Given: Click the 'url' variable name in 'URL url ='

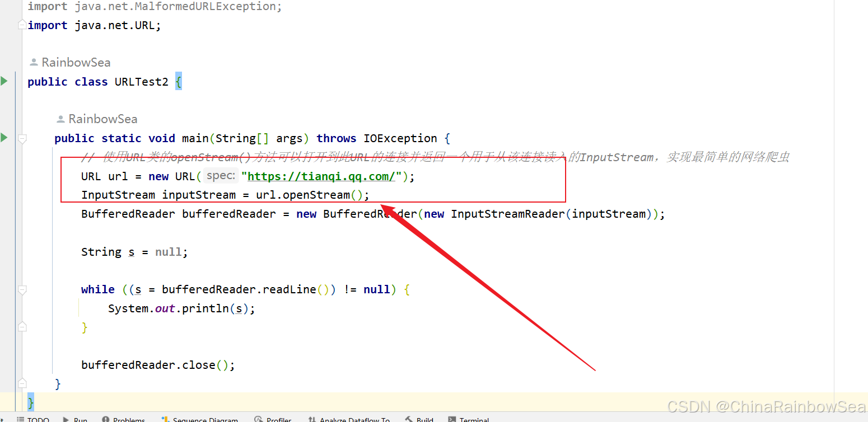Looking at the screenshot, I should point(118,176).
